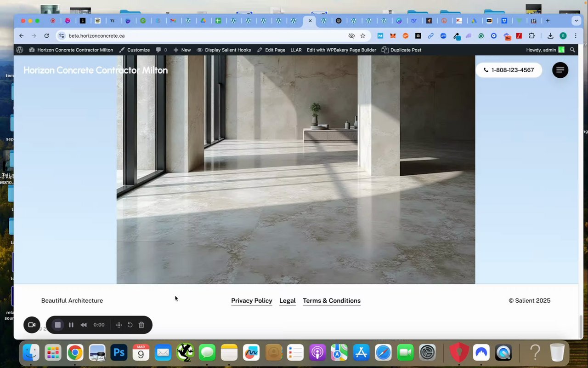Click the camera button on the recorder
This screenshot has width=588, height=368.
point(32,325)
